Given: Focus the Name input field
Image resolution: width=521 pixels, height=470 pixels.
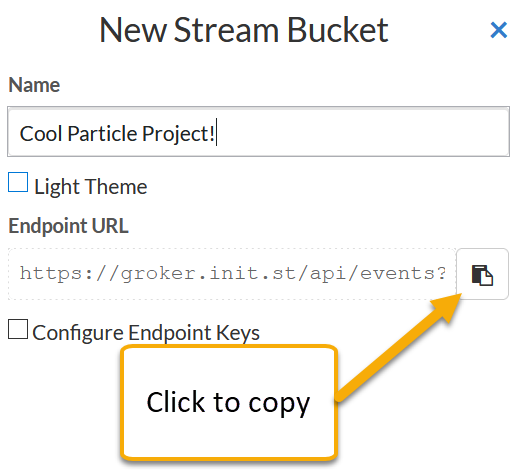Looking at the screenshot, I should coord(258,132).
